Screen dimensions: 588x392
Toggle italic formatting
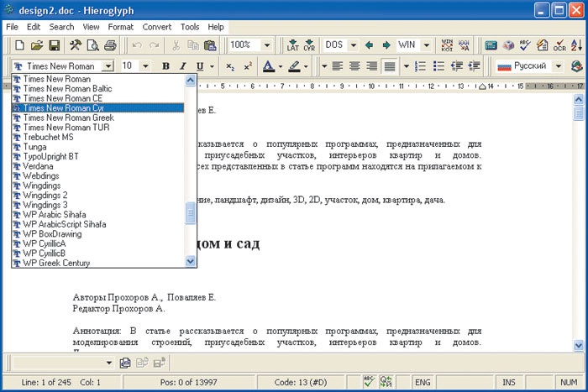pos(182,66)
